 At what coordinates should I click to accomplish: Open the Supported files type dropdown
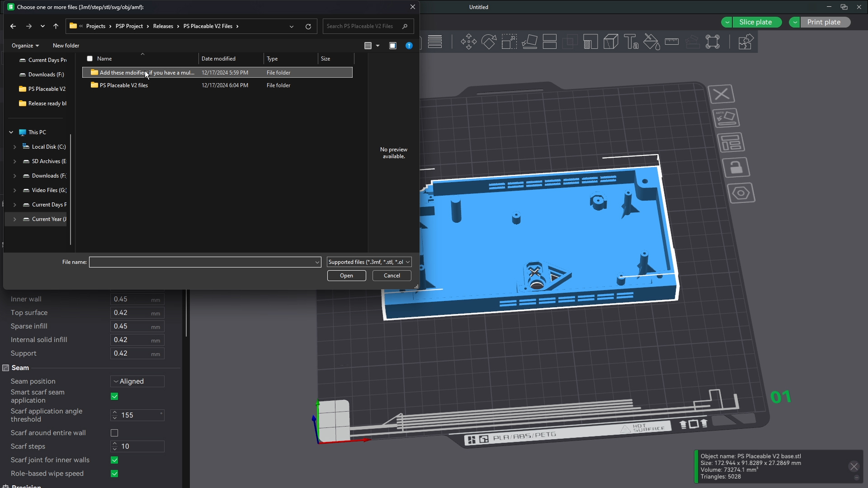[x=369, y=262]
